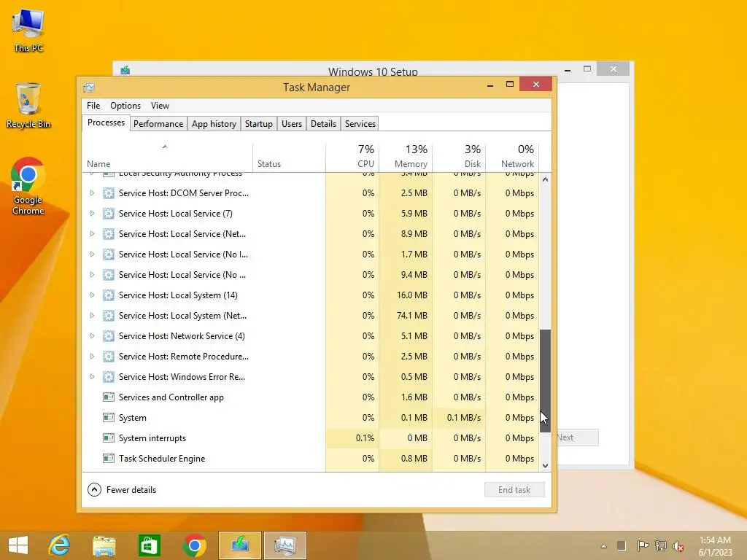Select the Processes tab
The height and width of the screenshot is (560, 747).
point(106,122)
